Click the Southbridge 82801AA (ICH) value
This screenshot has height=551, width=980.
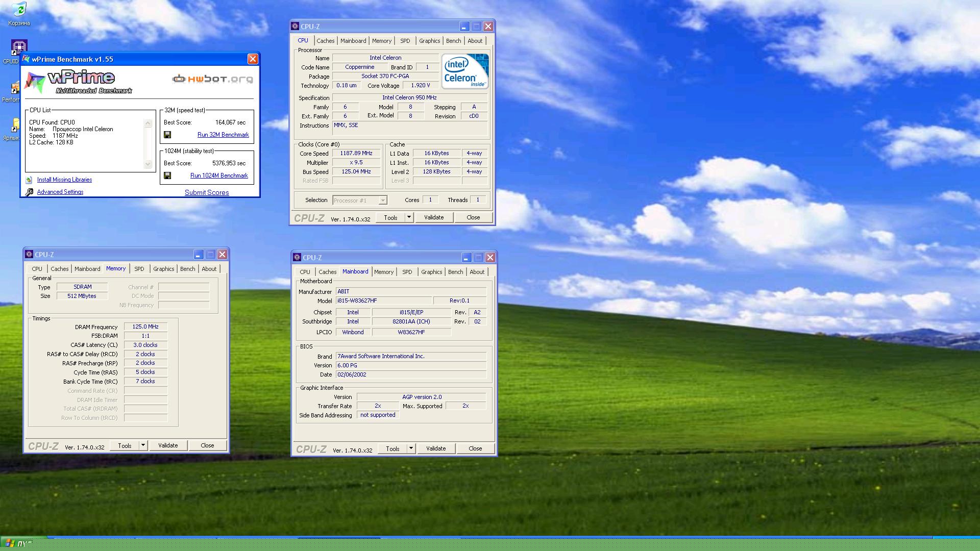(x=411, y=321)
